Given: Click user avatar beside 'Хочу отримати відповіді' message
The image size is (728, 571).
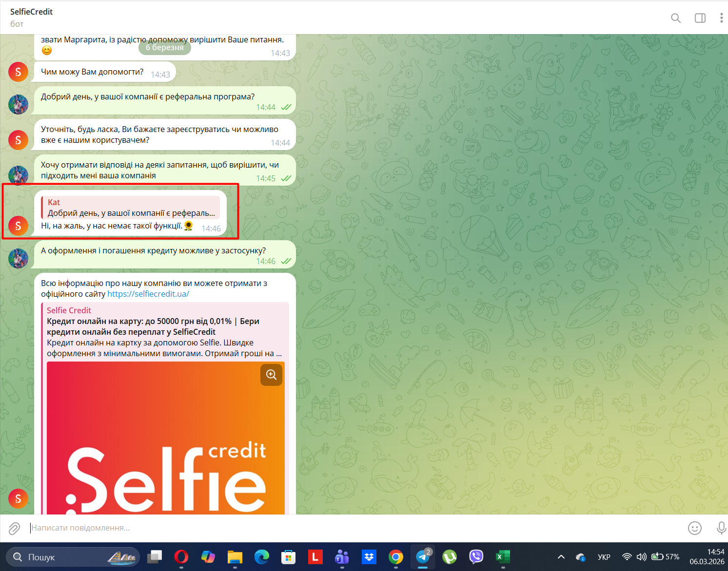Looking at the screenshot, I should 18,176.
